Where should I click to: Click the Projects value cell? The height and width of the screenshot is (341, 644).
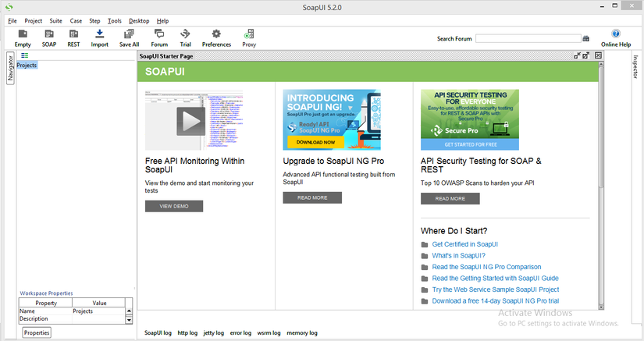[98, 311]
